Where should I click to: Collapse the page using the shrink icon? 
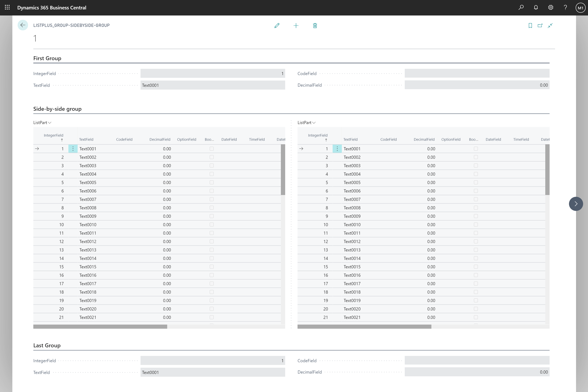pyautogui.click(x=550, y=25)
